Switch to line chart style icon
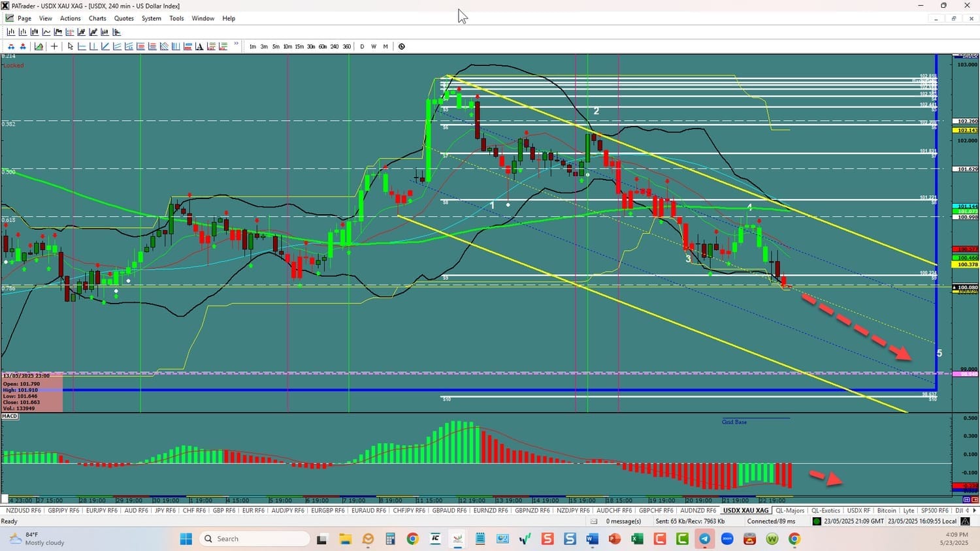The width and height of the screenshot is (980, 551). [x=46, y=32]
